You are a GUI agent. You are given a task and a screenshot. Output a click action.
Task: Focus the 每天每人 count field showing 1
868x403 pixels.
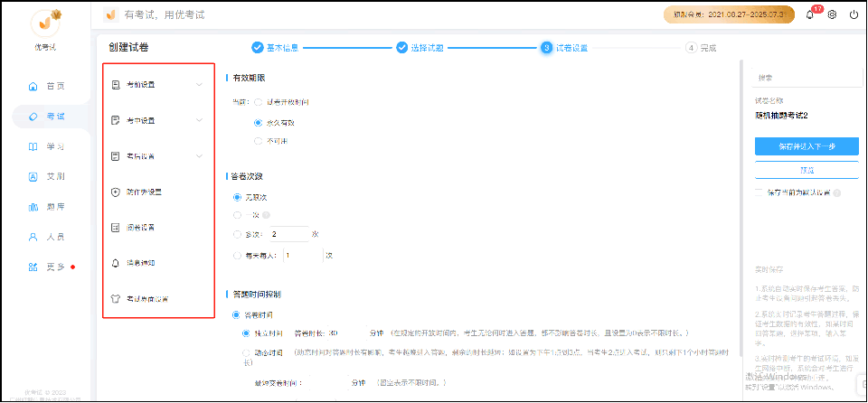point(304,256)
